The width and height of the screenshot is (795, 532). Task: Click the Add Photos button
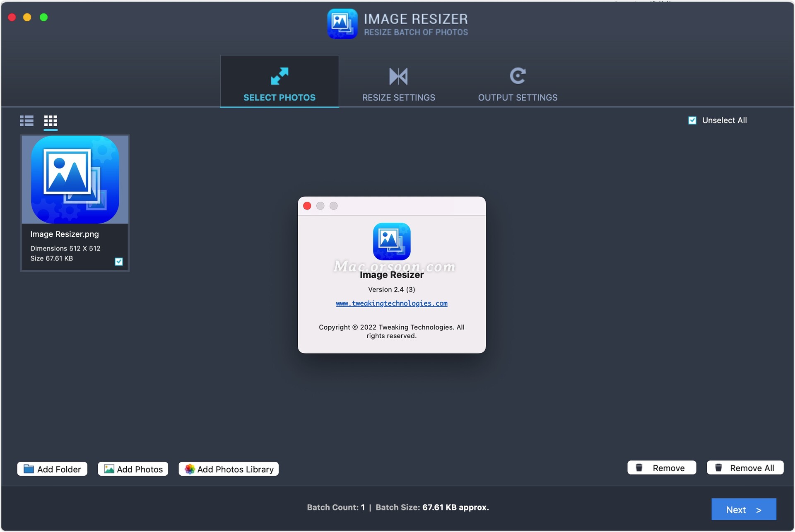point(133,469)
